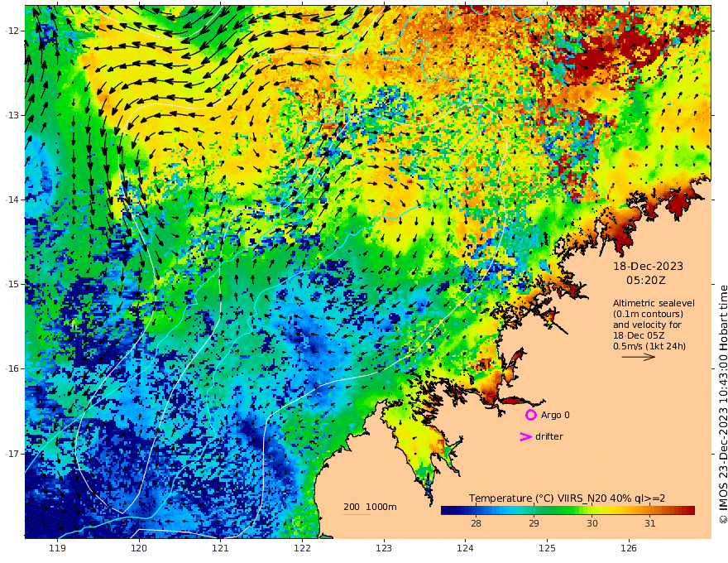Click the cyan 200m depth contour legend line
Image resolution: width=728 pixels, height=563 pixels.
click(356, 514)
